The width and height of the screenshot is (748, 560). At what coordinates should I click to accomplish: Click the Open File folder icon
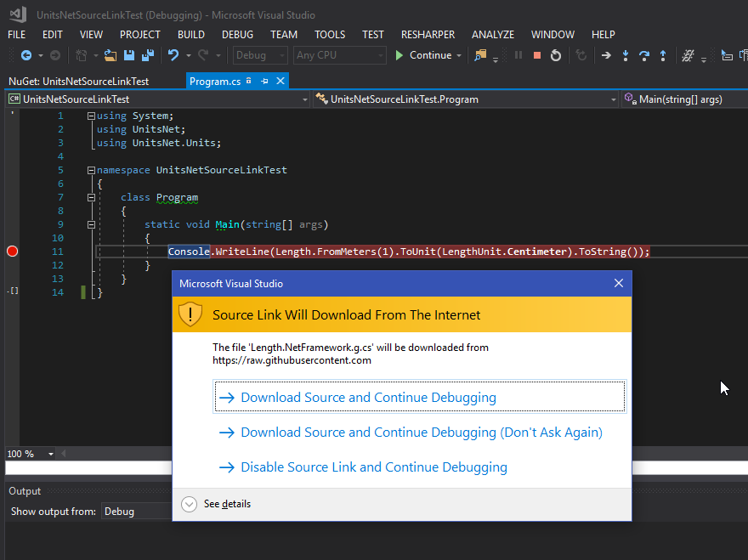click(x=110, y=55)
